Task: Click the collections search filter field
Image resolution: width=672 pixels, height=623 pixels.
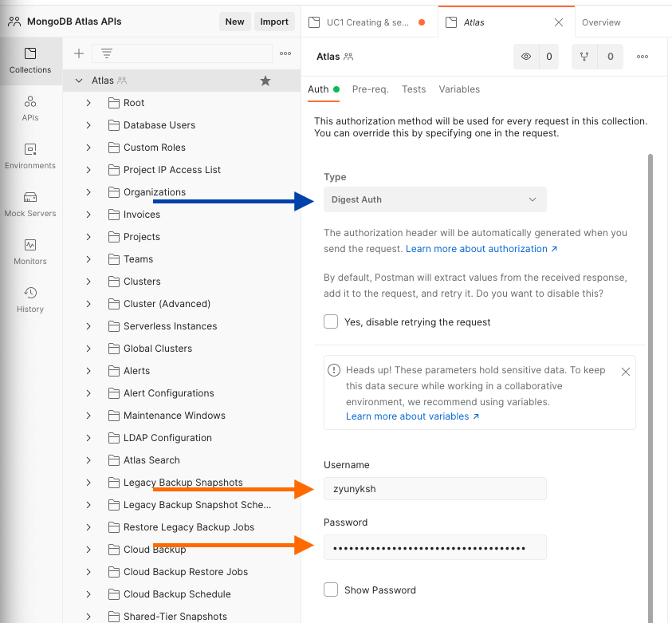Action: pyautogui.click(x=182, y=53)
